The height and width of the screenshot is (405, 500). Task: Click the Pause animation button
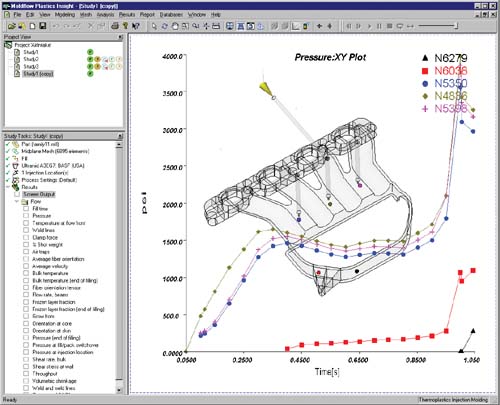[379, 26]
